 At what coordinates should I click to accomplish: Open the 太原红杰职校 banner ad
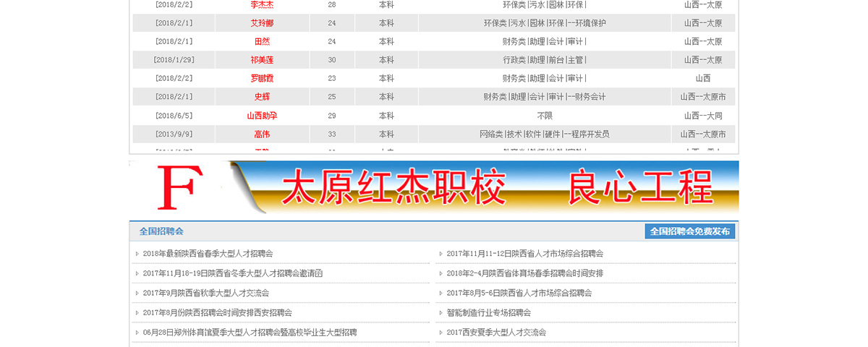(485, 188)
